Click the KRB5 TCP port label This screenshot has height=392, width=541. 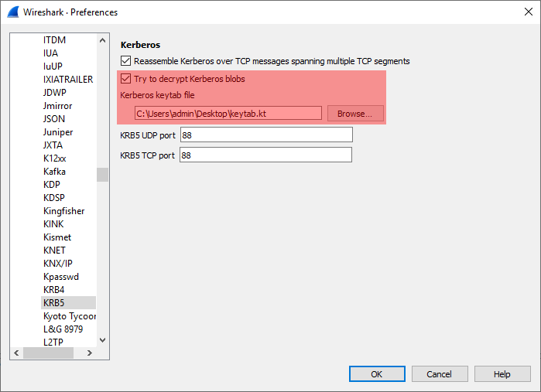(x=147, y=155)
